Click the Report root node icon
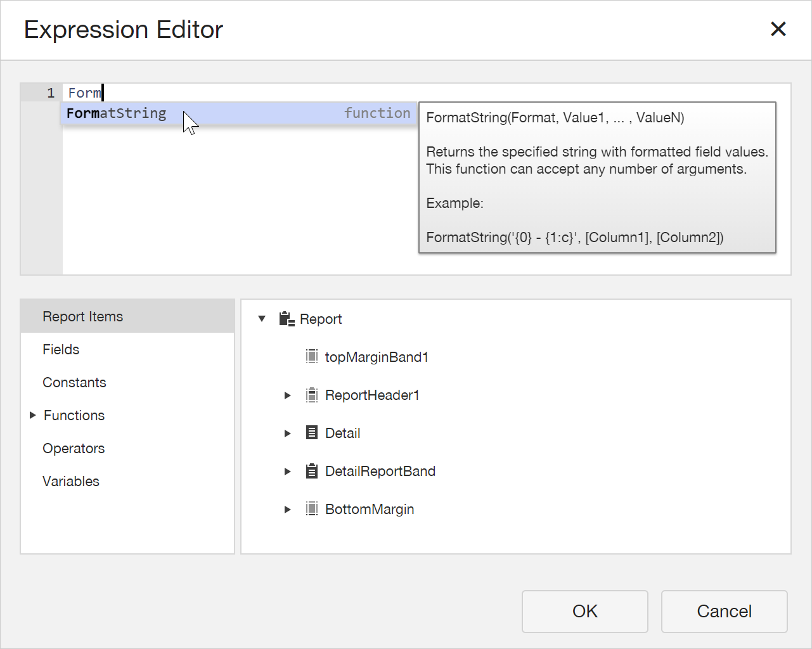 (x=287, y=319)
